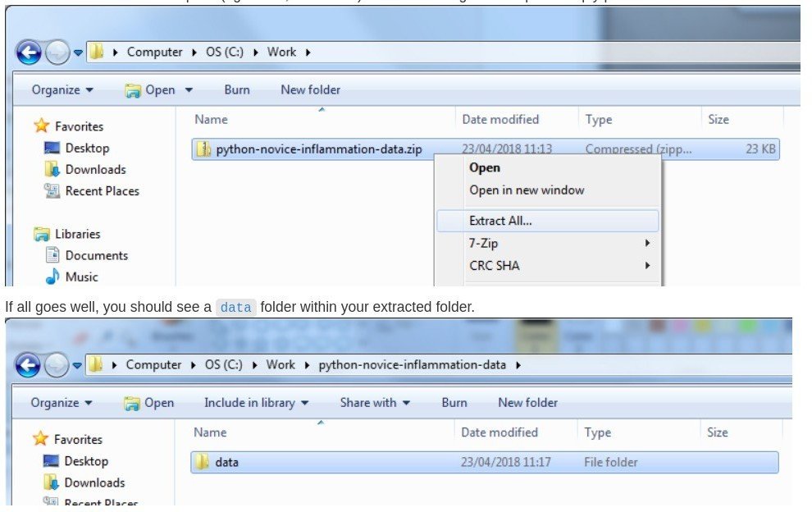Image resolution: width=812 pixels, height=512 pixels.
Task: Select Favorites in extracted folder window sidebar
Action: (67, 439)
